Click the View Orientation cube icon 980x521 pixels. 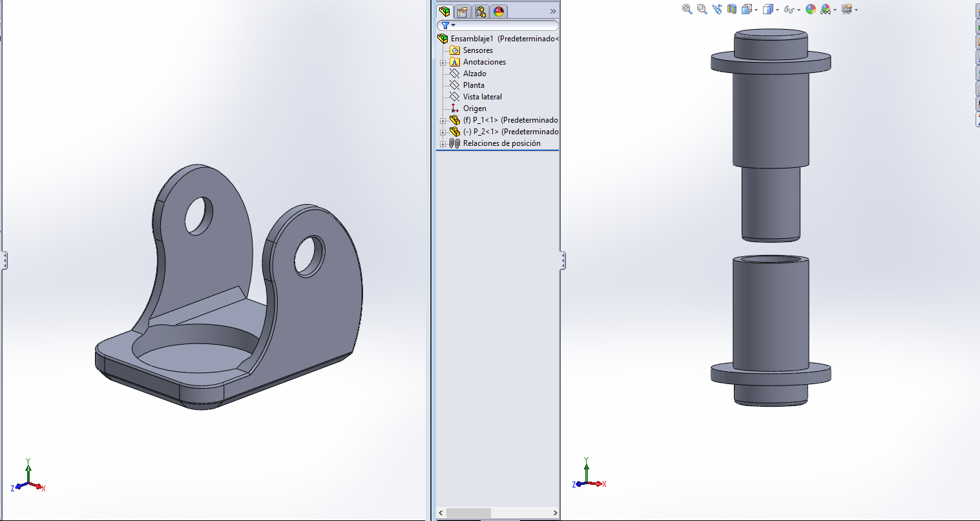tap(747, 9)
